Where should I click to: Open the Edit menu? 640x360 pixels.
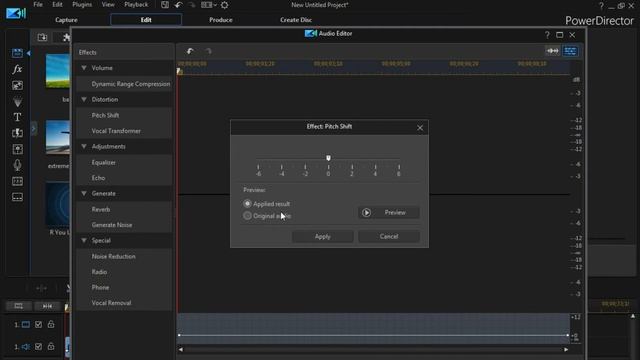click(57, 4)
